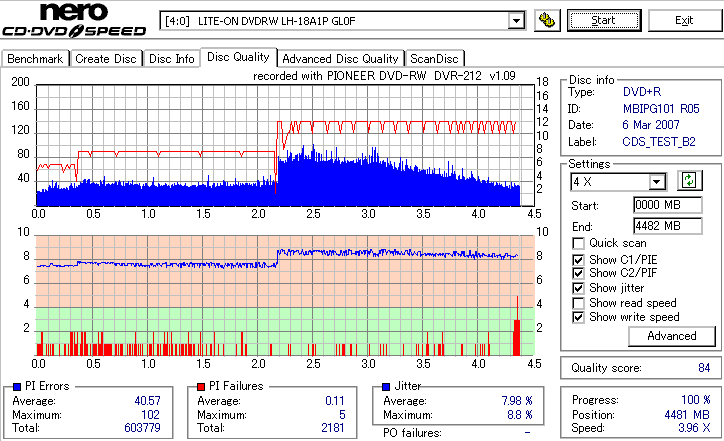Click Jitter maximum 8.8 %

pos(520,415)
